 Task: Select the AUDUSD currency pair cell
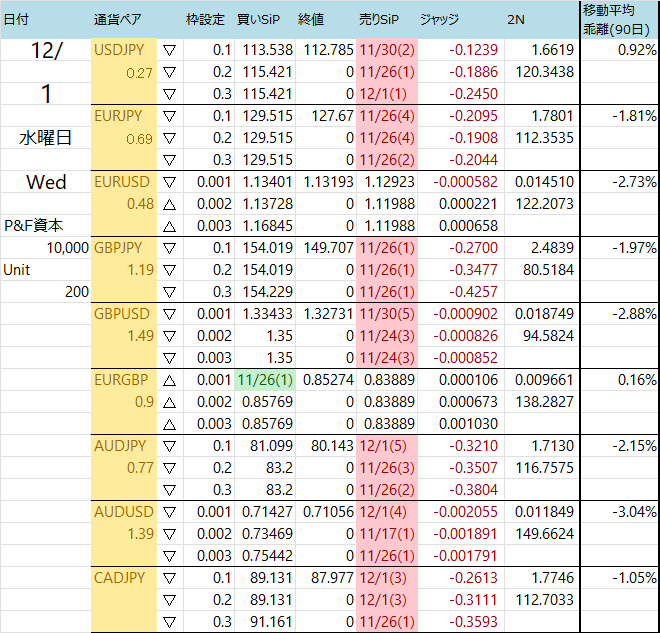click(124, 512)
